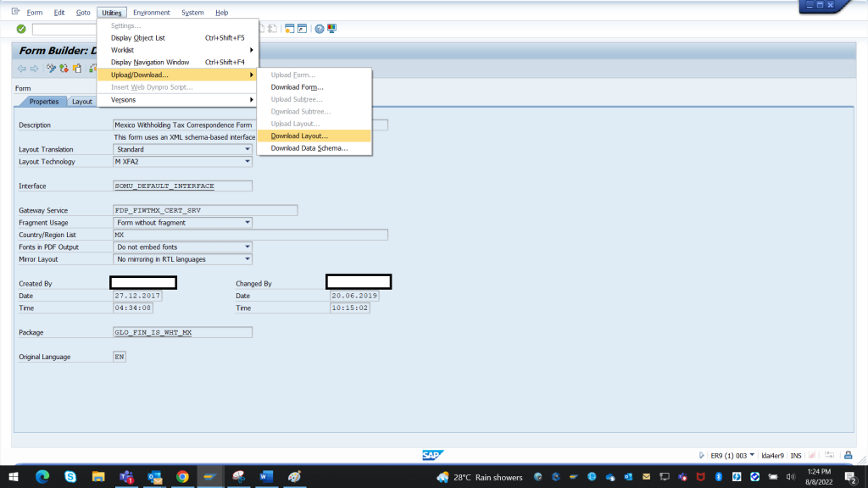Choose Display Navigation Window menu entry

(x=177, y=62)
